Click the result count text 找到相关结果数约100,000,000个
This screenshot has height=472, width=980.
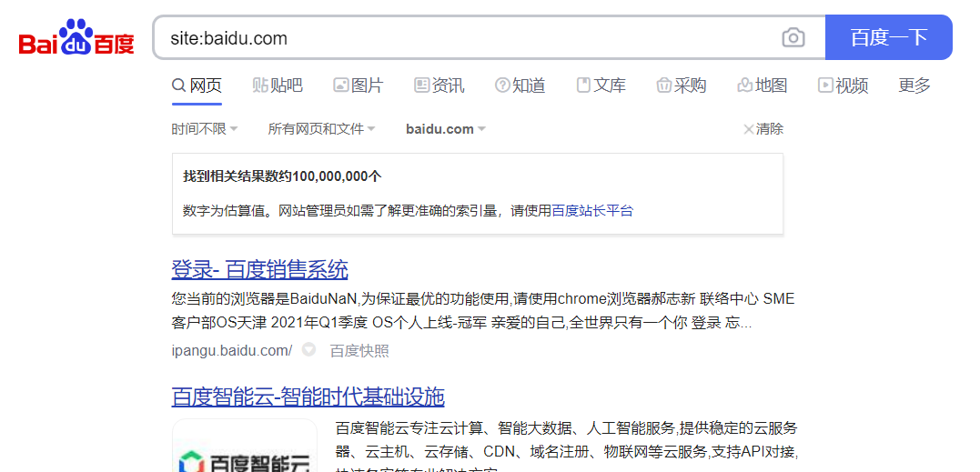point(282,176)
